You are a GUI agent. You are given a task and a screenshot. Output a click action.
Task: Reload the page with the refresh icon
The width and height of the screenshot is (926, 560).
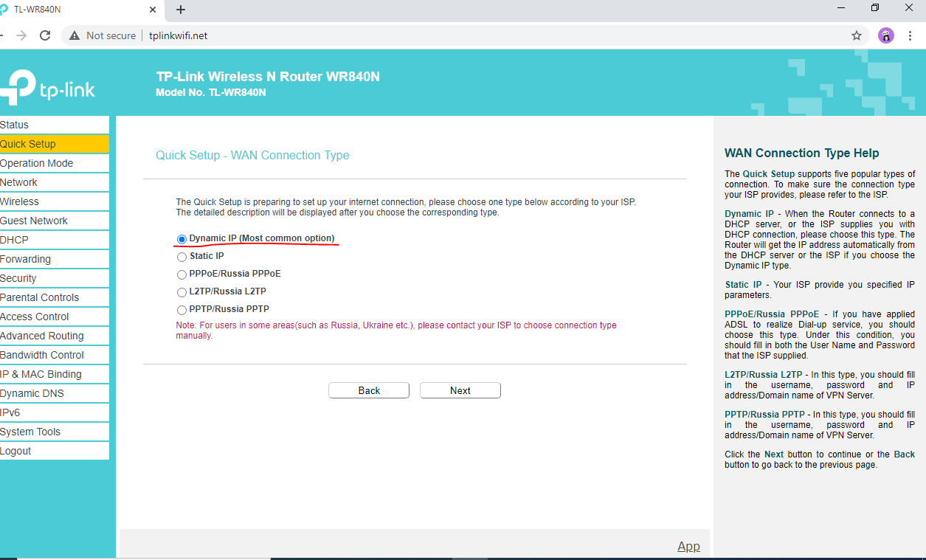point(45,35)
